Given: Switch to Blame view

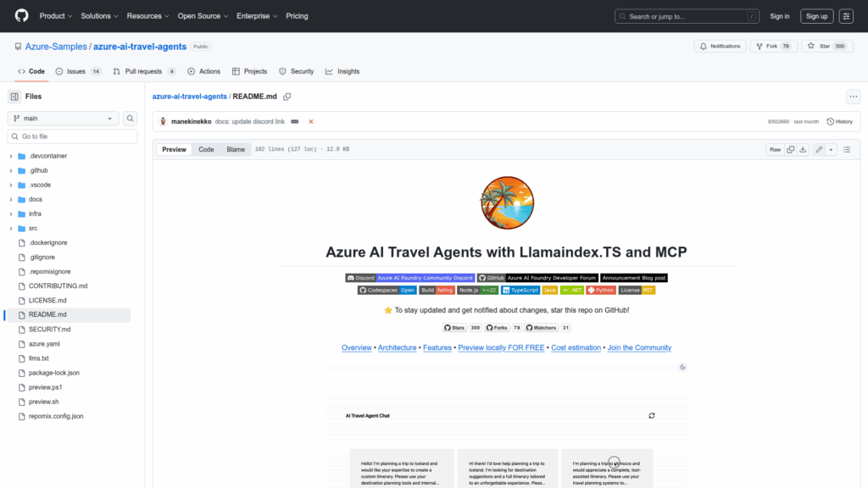Looking at the screenshot, I should tap(235, 150).
